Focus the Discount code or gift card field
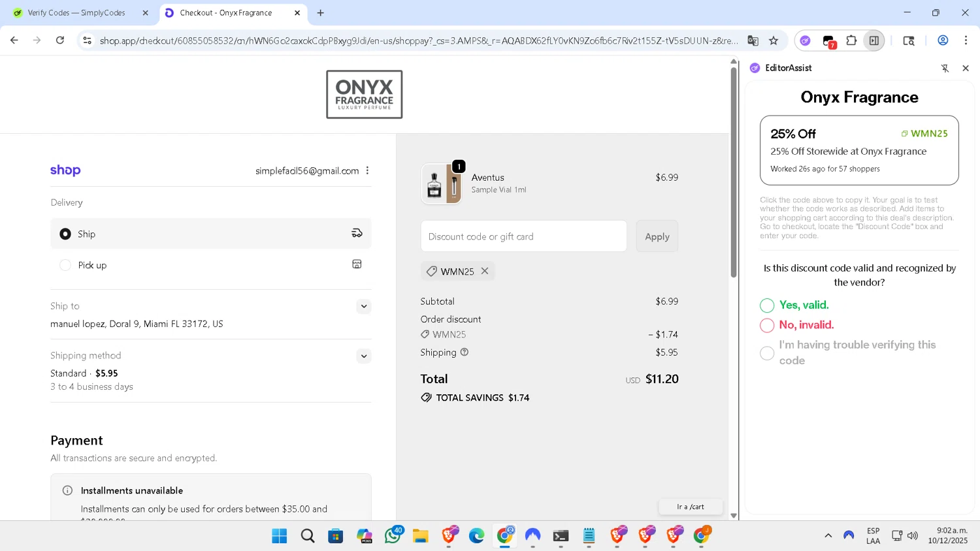The image size is (980, 551). (x=524, y=236)
